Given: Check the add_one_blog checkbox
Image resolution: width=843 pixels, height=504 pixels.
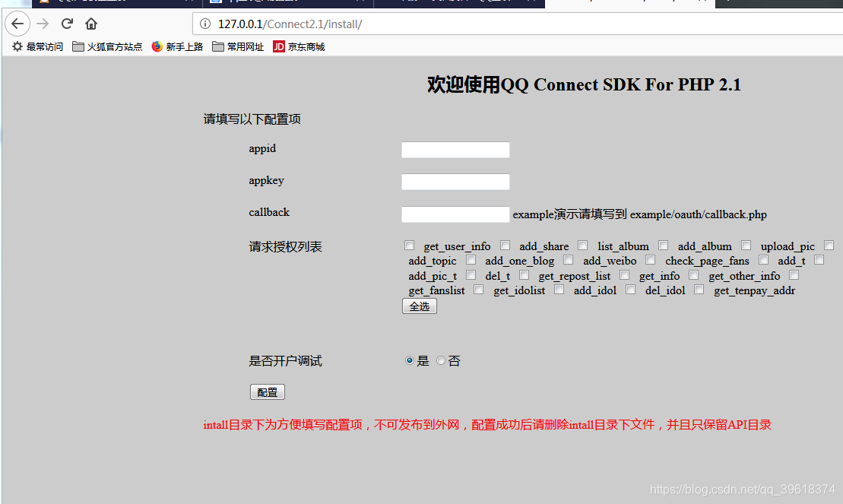Looking at the screenshot, I should 471,260.
